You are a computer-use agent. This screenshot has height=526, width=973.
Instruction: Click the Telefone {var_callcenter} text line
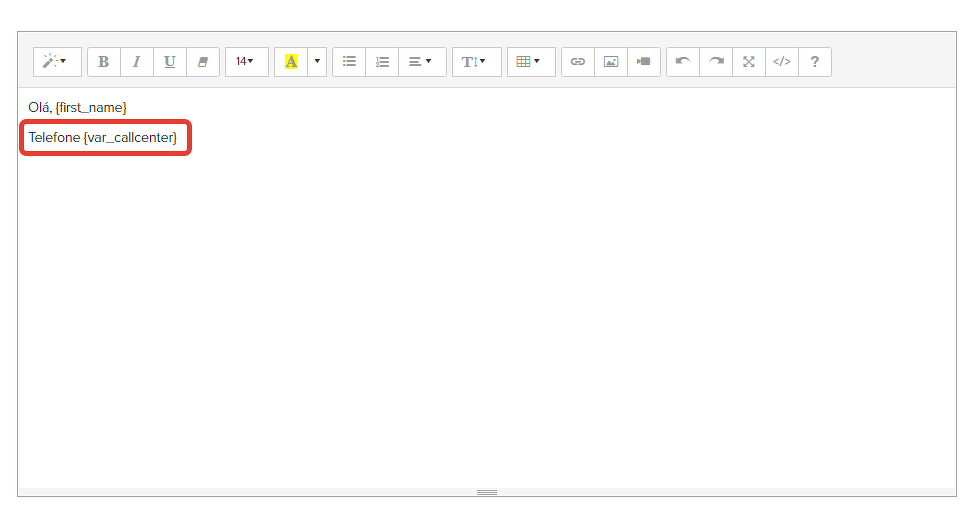(x=103, y=137)
